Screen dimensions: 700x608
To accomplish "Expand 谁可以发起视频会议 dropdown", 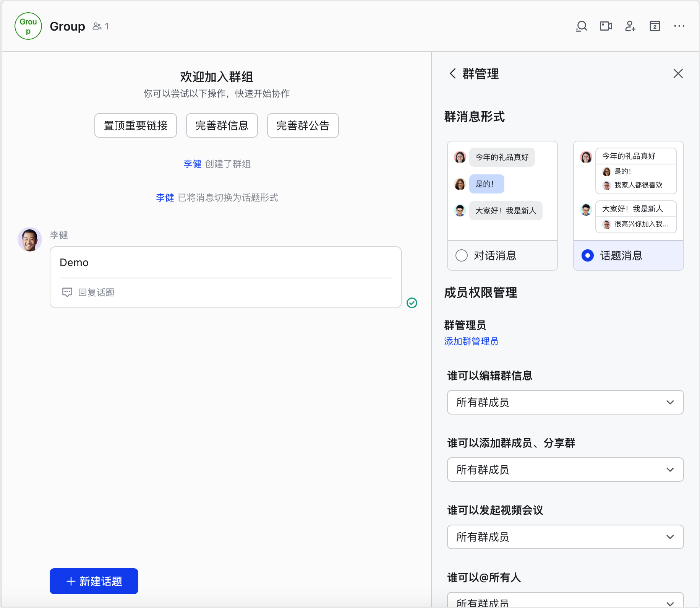I will tap(566, 537).
